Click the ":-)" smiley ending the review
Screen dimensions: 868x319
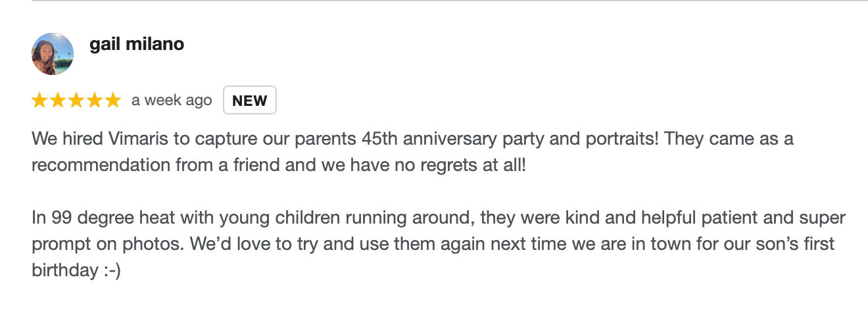pos(110,270)
